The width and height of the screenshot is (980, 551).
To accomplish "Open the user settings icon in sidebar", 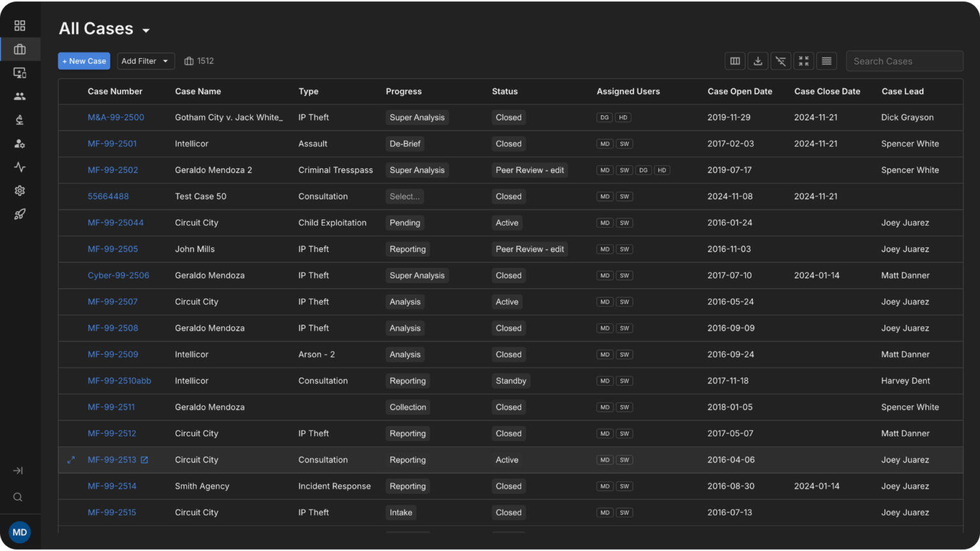I will tap(20, 143).
